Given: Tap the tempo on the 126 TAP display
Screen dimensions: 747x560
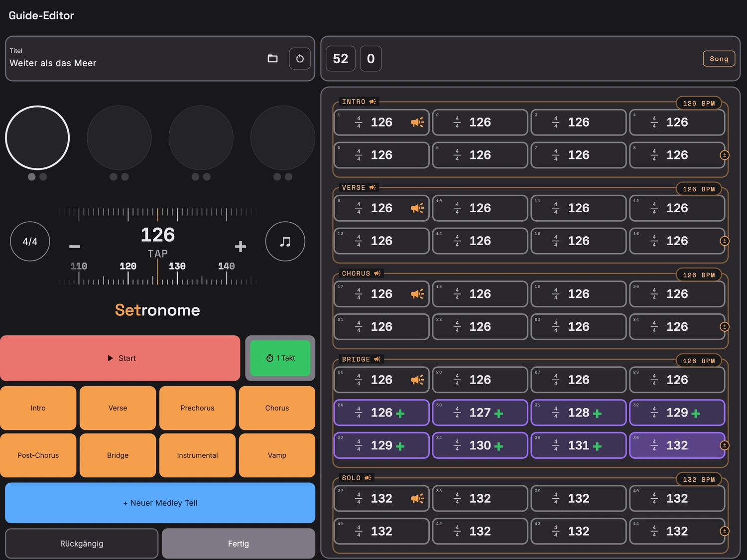Looking at the screenshot, I should point(158,242).
